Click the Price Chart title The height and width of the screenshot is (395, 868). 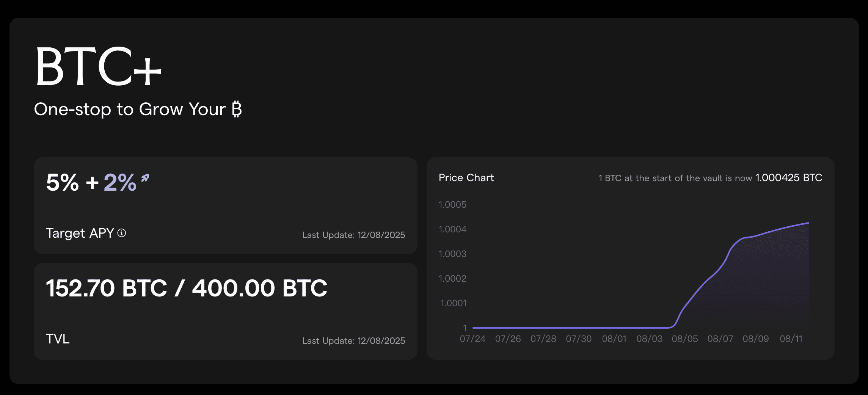pyautogui.click(x=466, y=178)
